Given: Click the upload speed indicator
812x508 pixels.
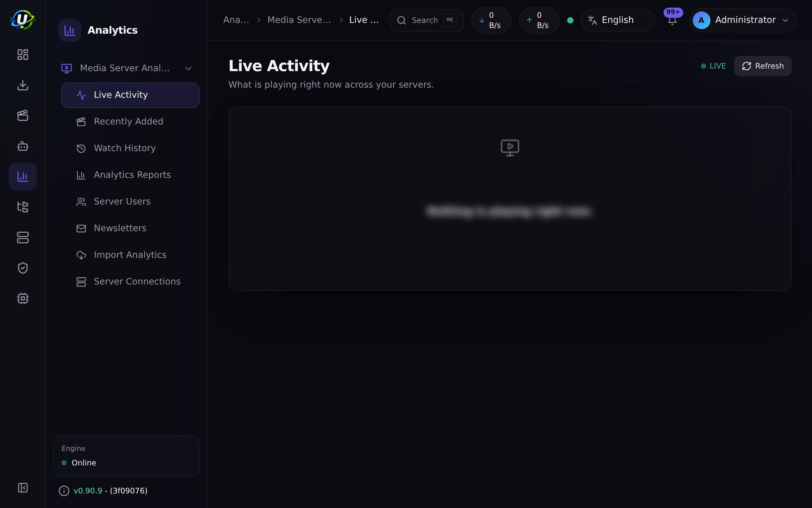Looking at the screenshot, I should click(539, 20).
